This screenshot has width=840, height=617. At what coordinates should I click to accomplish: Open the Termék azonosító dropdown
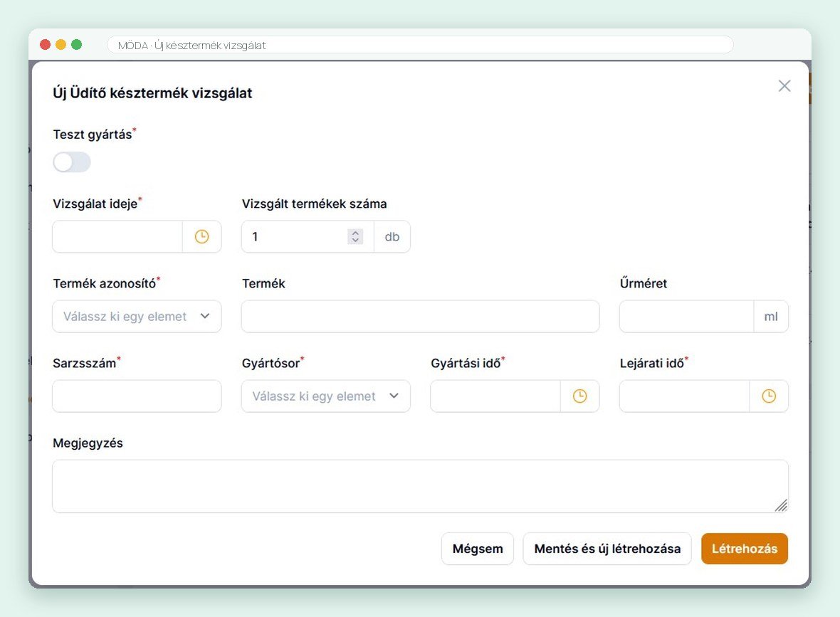coord(137,317)
